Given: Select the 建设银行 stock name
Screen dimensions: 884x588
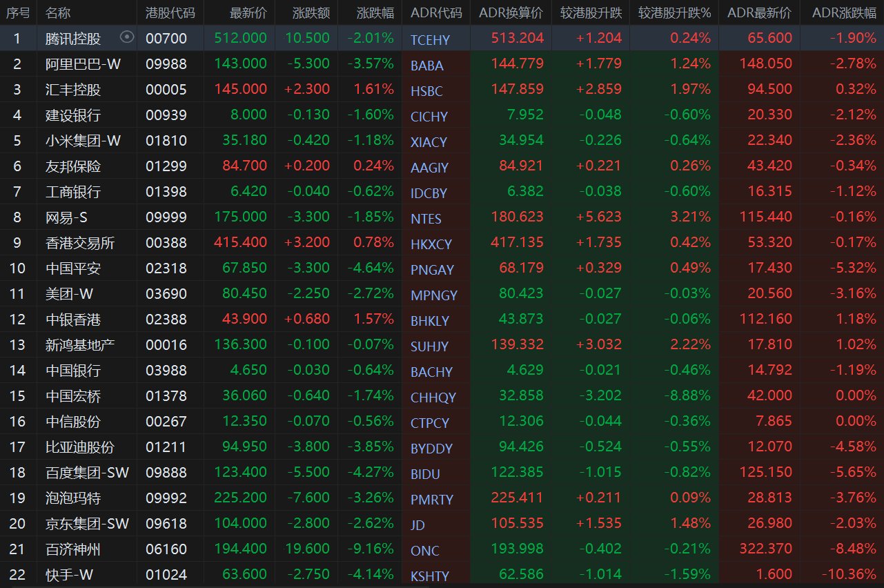Looking at the screenshot, I should (73, 115).
